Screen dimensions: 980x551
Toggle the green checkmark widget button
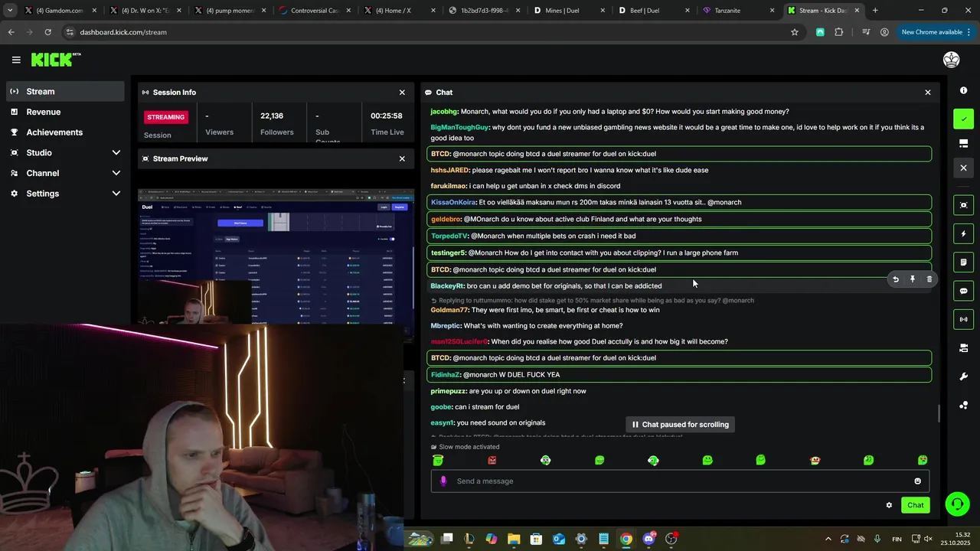(963, 119)
